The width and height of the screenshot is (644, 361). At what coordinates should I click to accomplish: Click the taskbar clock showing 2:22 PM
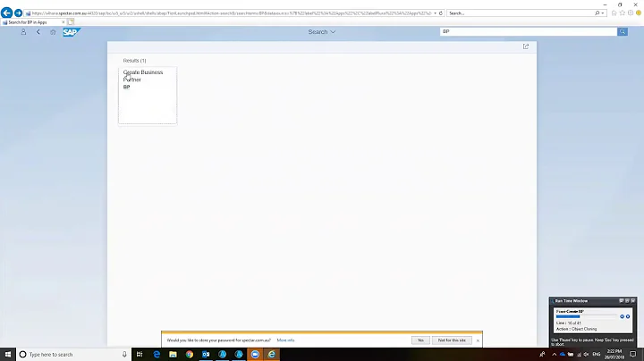click(614, 354)
